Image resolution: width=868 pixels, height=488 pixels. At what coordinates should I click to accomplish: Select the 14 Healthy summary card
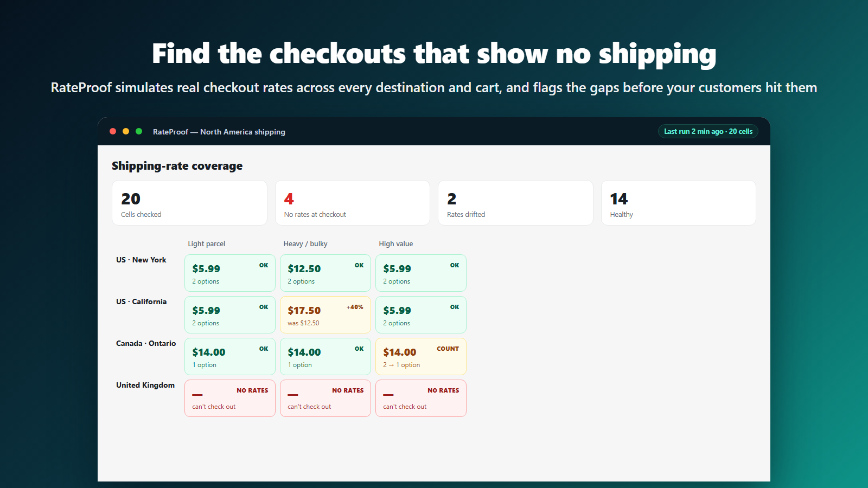tap(679, 203)
